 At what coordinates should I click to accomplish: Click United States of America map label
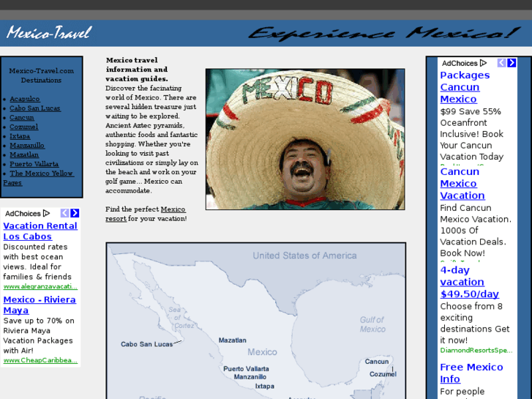pyautogui.click(x=304, y=256)
